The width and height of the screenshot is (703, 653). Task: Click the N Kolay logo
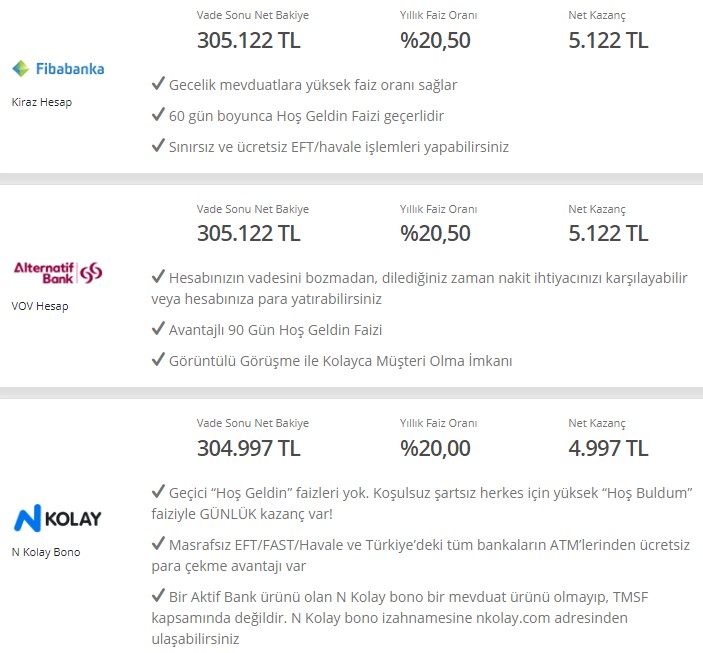[x=58, y=518]
